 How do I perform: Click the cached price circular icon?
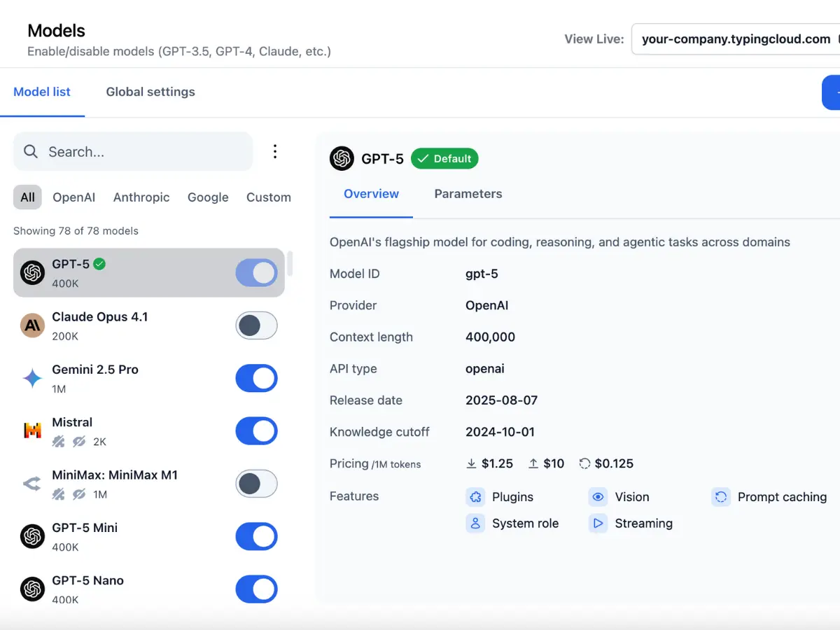[584, 463]
